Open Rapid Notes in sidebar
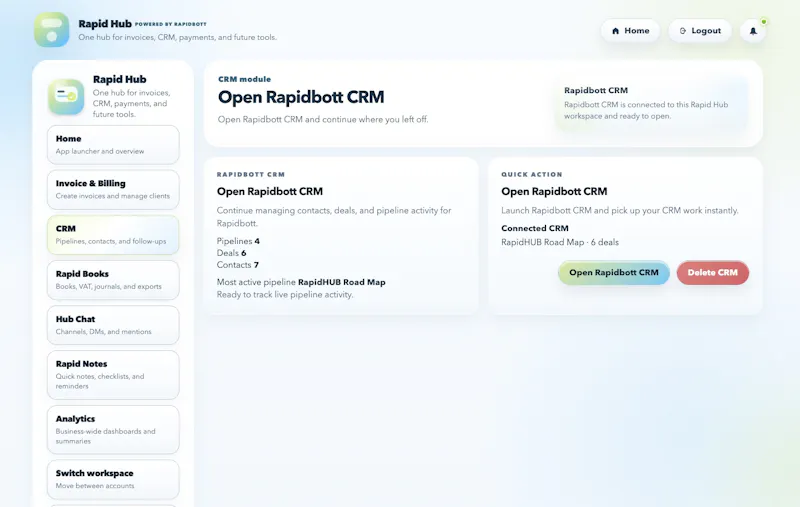Image resolution: width=800 pixels, height=507 pixels. pyautogui.click(x=113, y=375)
